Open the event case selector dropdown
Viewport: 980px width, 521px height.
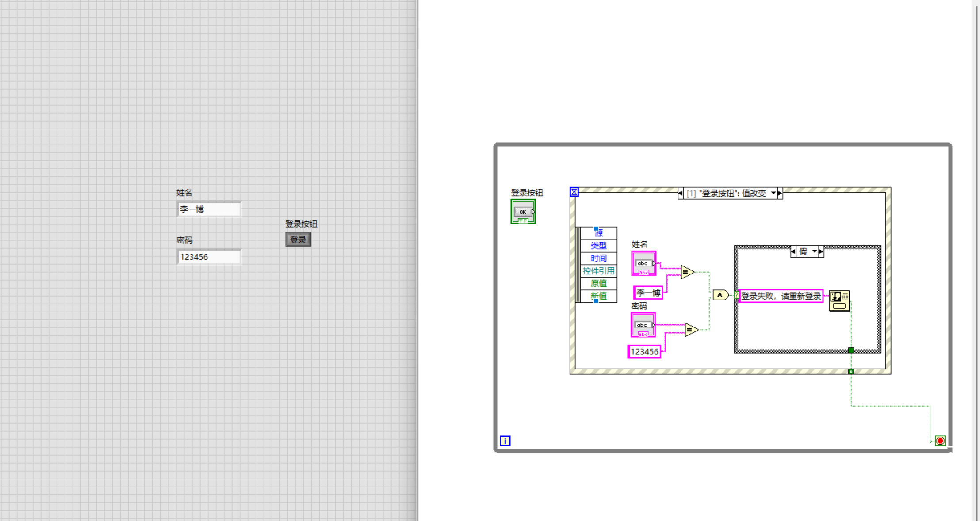[x=773, y=193]
